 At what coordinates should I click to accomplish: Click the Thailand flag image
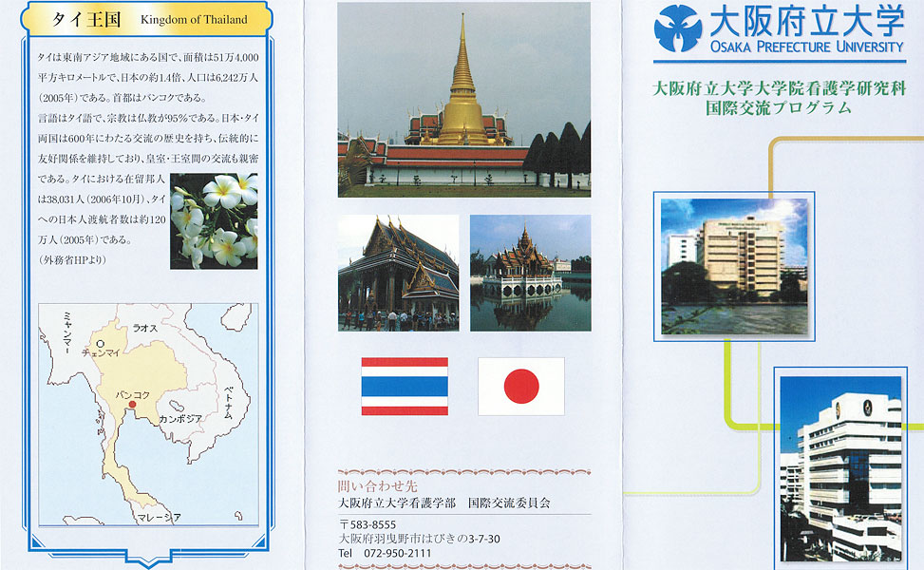click(405, 386)
